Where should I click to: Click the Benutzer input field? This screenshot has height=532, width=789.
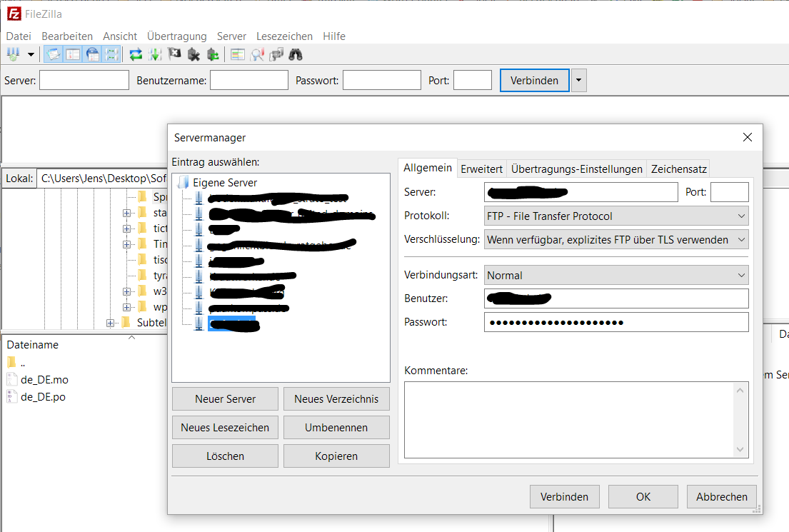click(616, 298)
